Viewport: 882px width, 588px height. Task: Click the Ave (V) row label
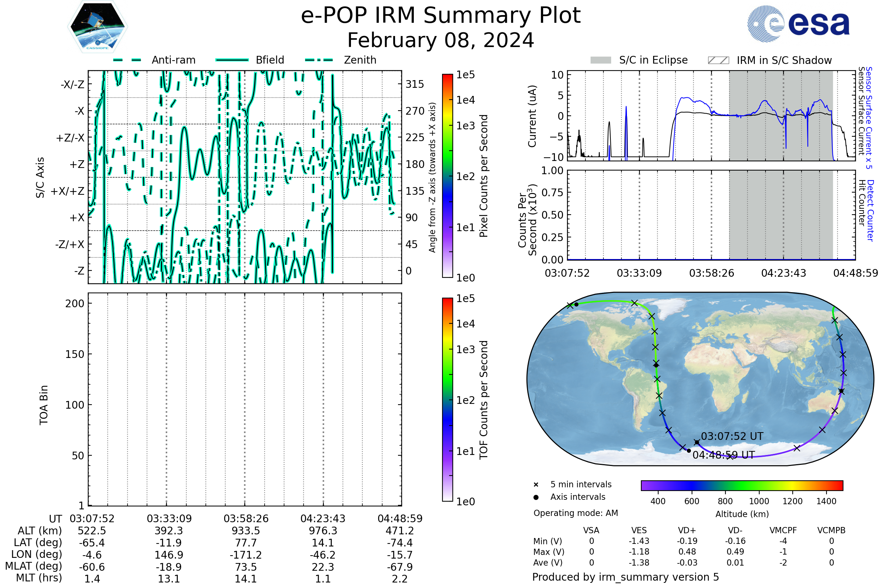(x=548, y=563)
